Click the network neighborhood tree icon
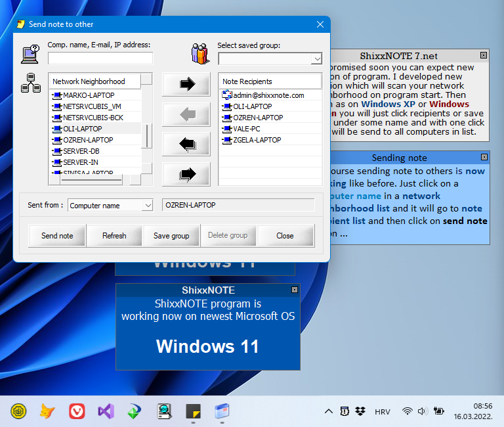 tap(31, 83)
